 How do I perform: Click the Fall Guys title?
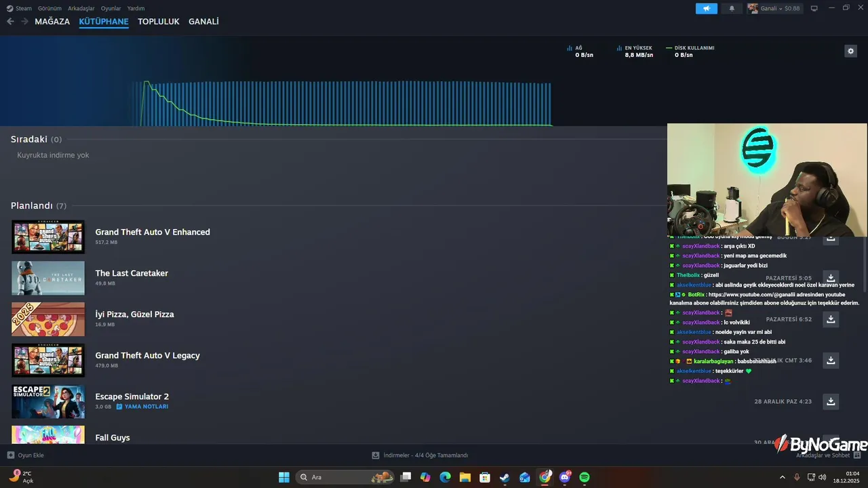tap(113, 438)
